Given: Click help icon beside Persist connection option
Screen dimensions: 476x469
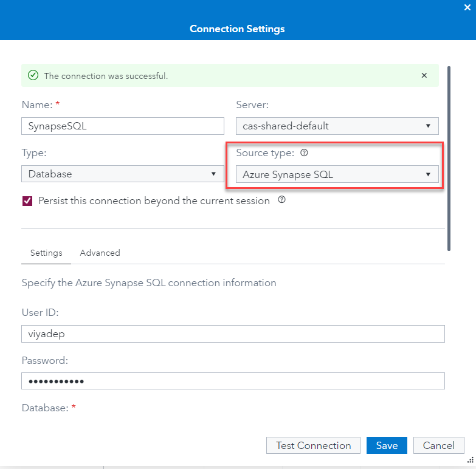Looking at the screenshot, I should pyautogui.click(x=281, y=200).
